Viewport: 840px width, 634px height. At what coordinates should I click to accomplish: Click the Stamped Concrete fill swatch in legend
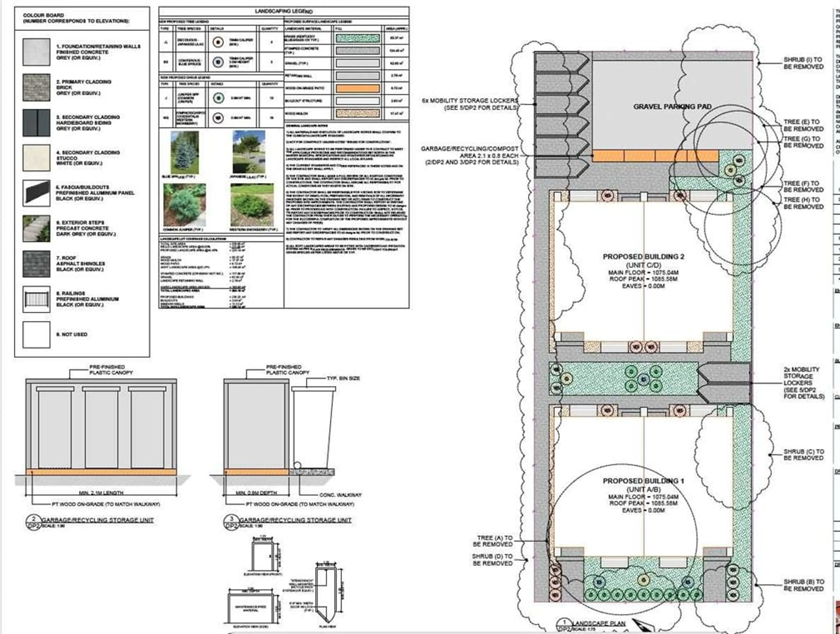357,51
